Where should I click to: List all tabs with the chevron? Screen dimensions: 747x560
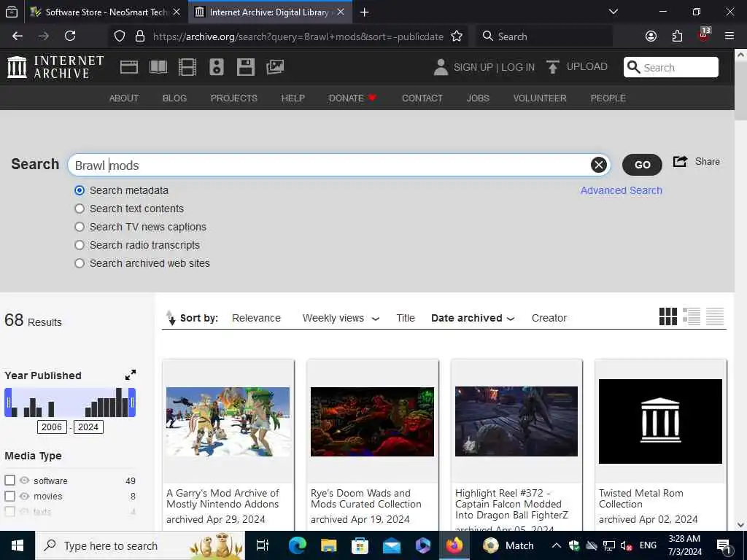pyautogui.click(x=613, y=12)
